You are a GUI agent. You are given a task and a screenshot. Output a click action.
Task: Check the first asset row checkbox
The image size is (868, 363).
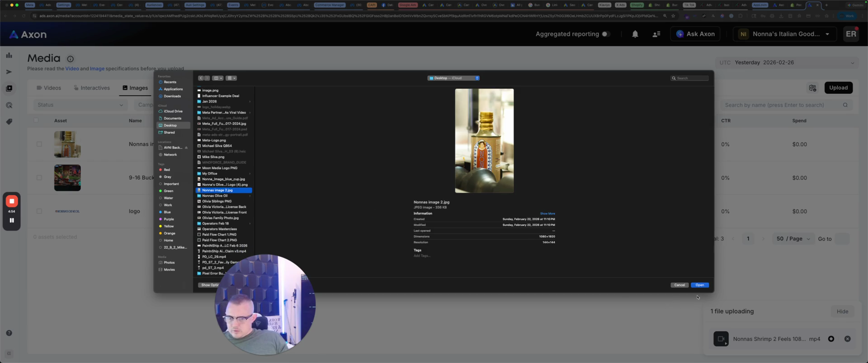pyautogui.click(x=39, y=144)
